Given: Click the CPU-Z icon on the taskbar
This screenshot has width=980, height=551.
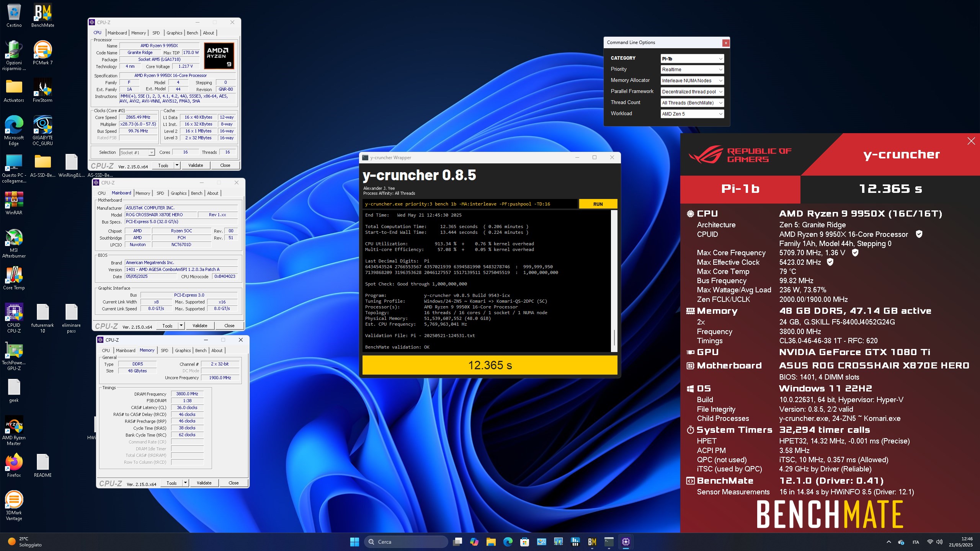Looking at the screenshot, I should point(626,542).
